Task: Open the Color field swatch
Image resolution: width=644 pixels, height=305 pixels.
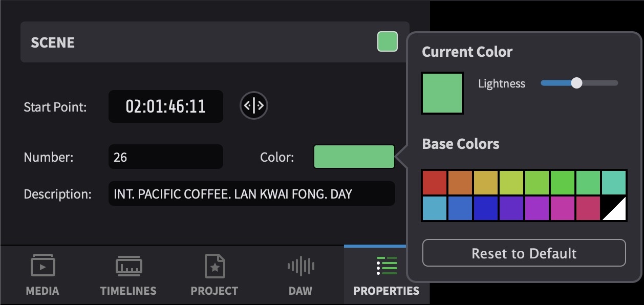Action: [x=354, y=157]
